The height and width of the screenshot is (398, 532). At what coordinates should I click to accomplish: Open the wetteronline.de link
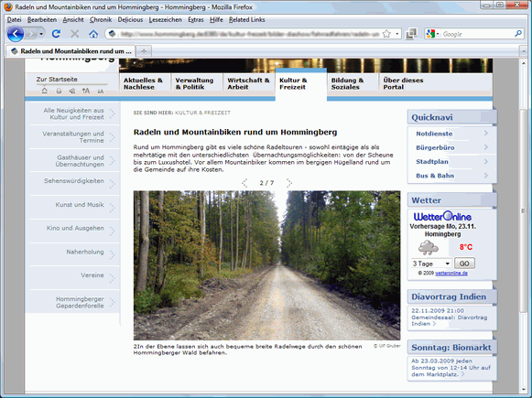click(x=451, y=274)
